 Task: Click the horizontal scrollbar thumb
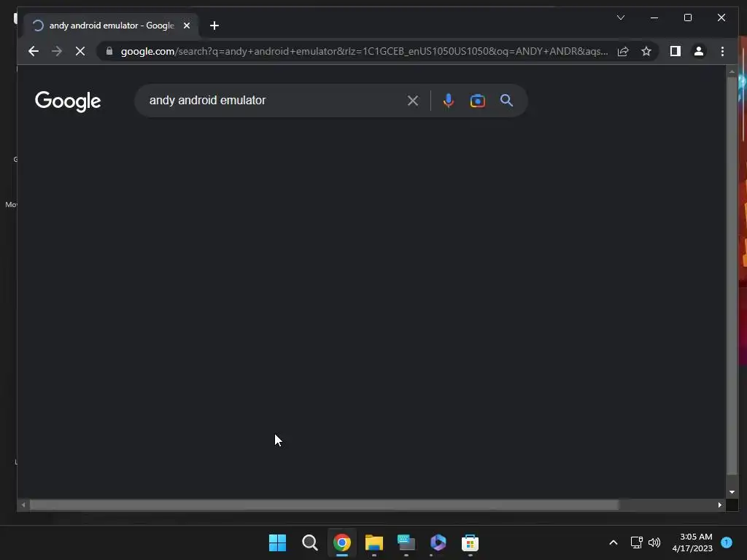324,505
